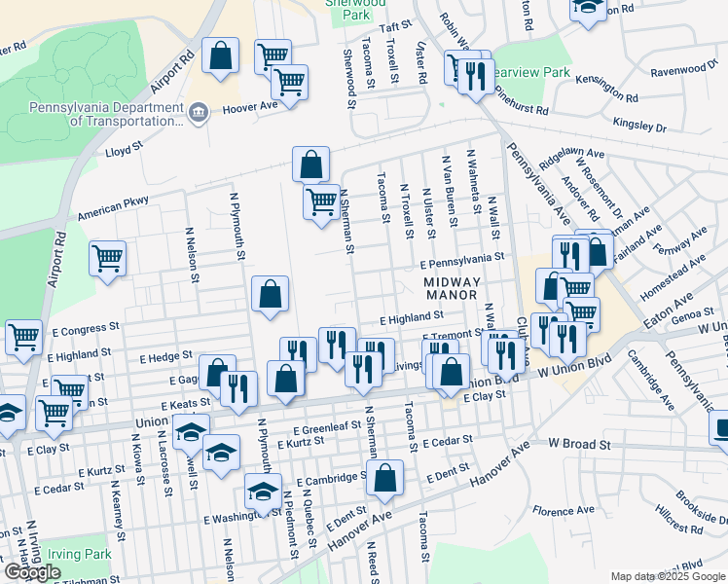Select the Irving Park label

tap(80, 554)
